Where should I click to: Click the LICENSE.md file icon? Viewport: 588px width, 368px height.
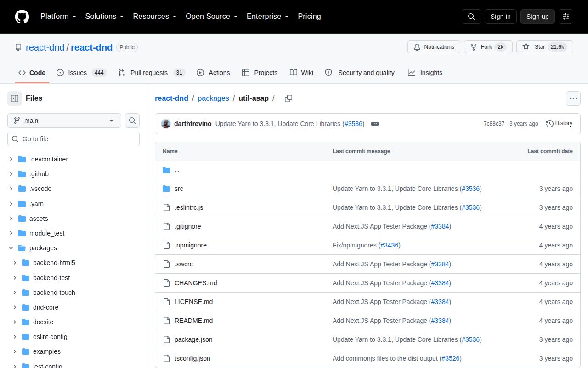(166, 302)
